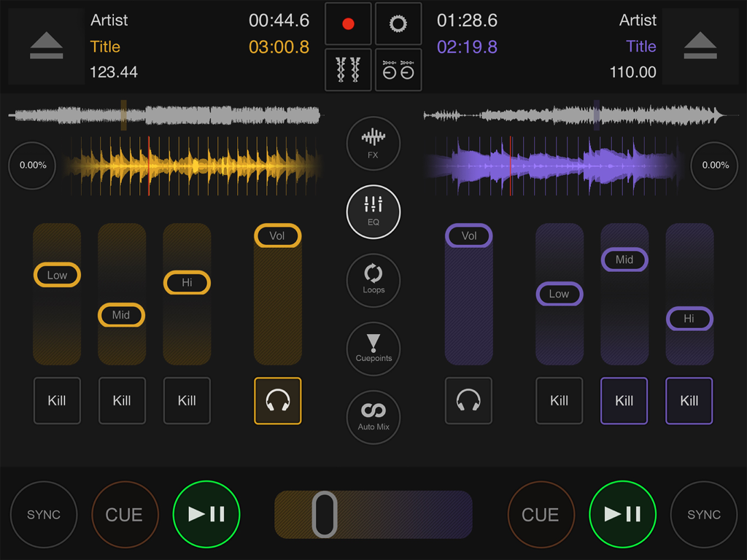Kill the Hi band on the right deck
The image size is (747, 560).
(689, 400)
